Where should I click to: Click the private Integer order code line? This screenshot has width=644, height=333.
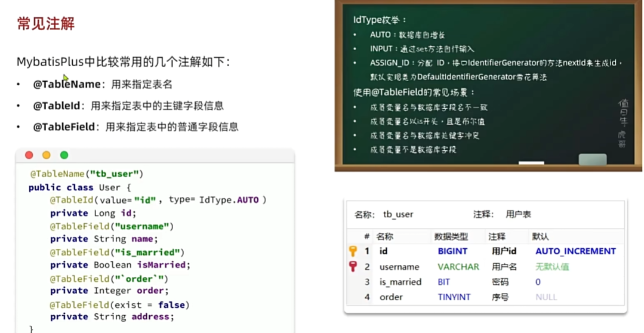coord(109,290)
